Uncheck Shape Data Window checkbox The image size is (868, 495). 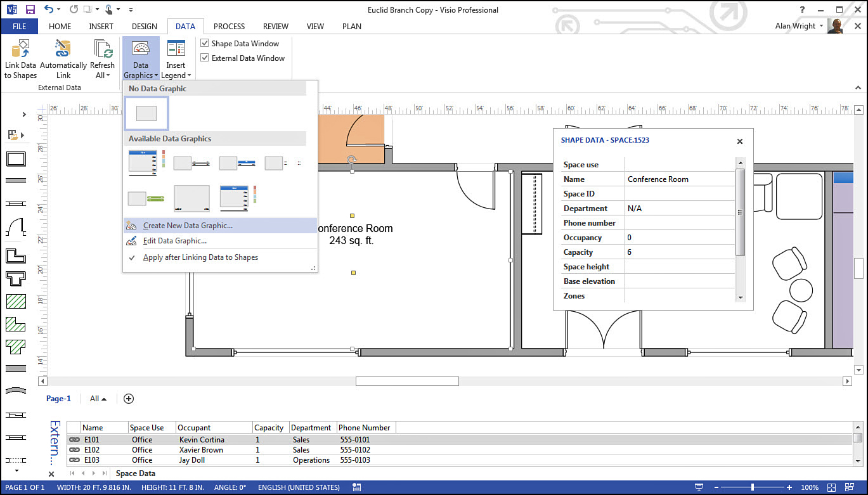click(x=205, y=44)
